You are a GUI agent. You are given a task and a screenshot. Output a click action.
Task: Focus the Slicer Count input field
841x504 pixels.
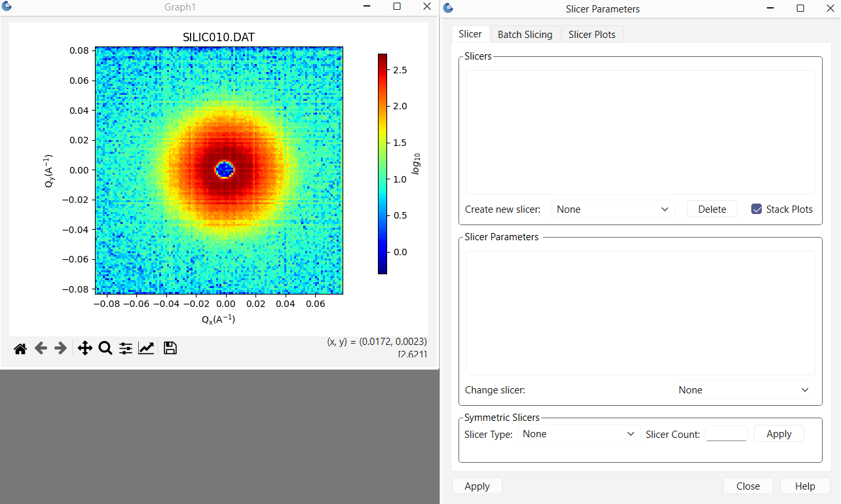726,434
